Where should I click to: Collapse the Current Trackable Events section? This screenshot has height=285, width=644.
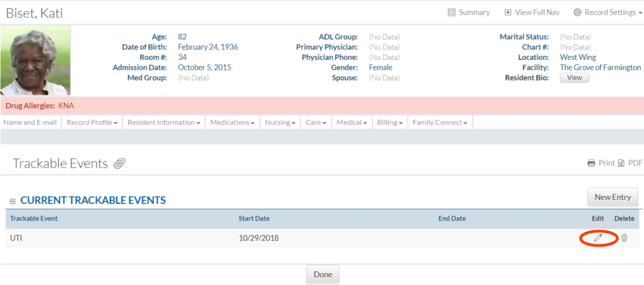[x=13, y=201]
